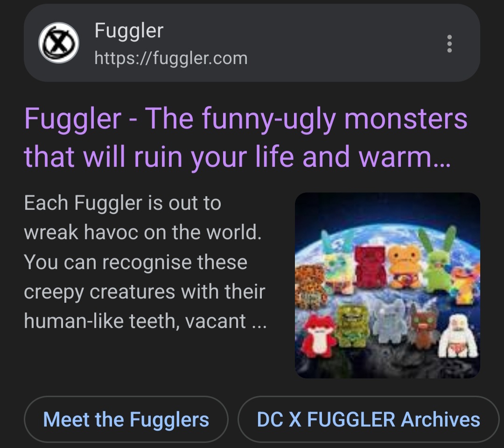Open the Fugglers on Earth thumbnail image
The image size is (504, 448).
[x=387, y=285]
